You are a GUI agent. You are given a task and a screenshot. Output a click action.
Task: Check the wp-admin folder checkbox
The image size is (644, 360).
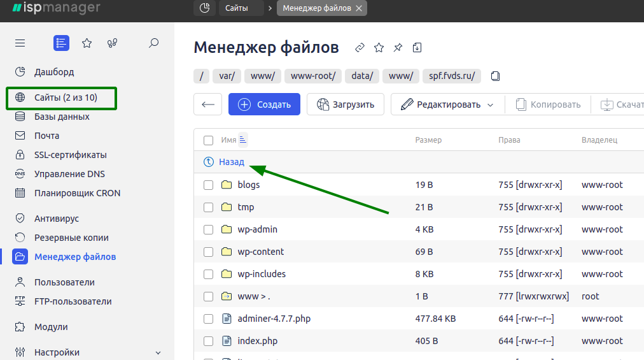(208, 229)
